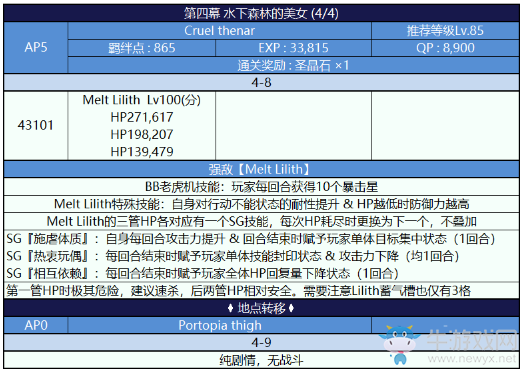
Task: Click the 'Melt Lilith特殊技能' description row
Action: [261, 204]
